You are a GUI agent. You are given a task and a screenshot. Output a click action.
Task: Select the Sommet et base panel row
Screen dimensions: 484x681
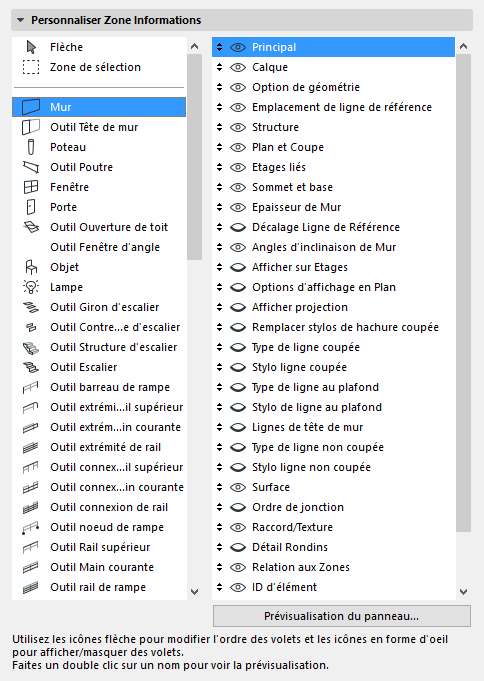point(333,187)
